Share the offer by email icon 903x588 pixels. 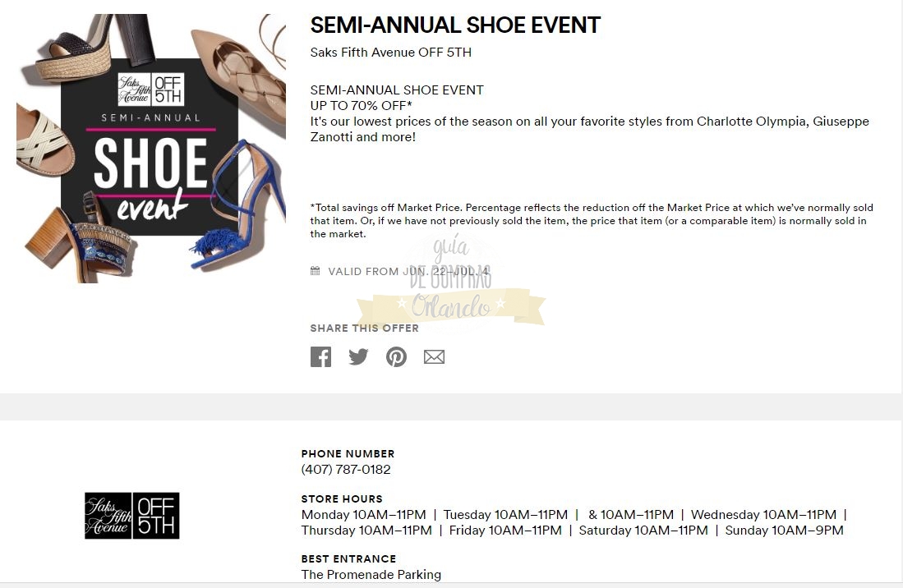pos(434,356)
